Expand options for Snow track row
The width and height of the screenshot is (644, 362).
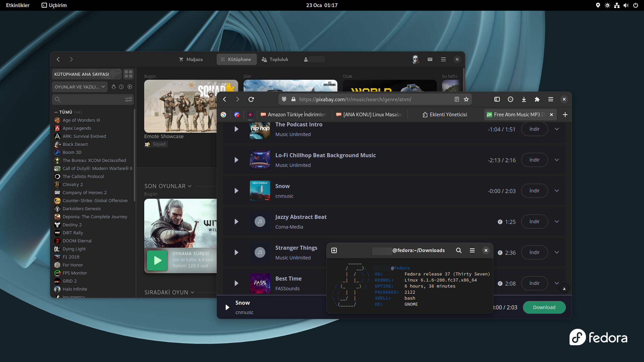pyautogui.click(x=557, y=191)
